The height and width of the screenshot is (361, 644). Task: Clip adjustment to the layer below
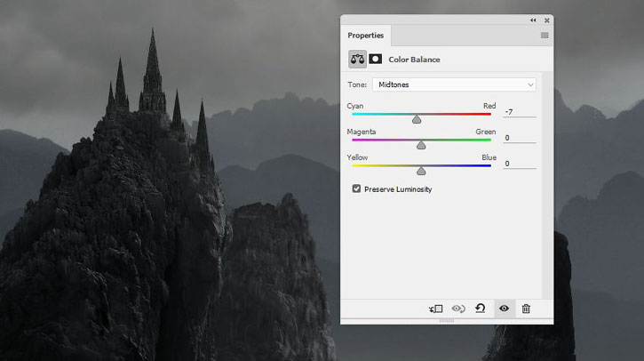(x=436, y=309)
